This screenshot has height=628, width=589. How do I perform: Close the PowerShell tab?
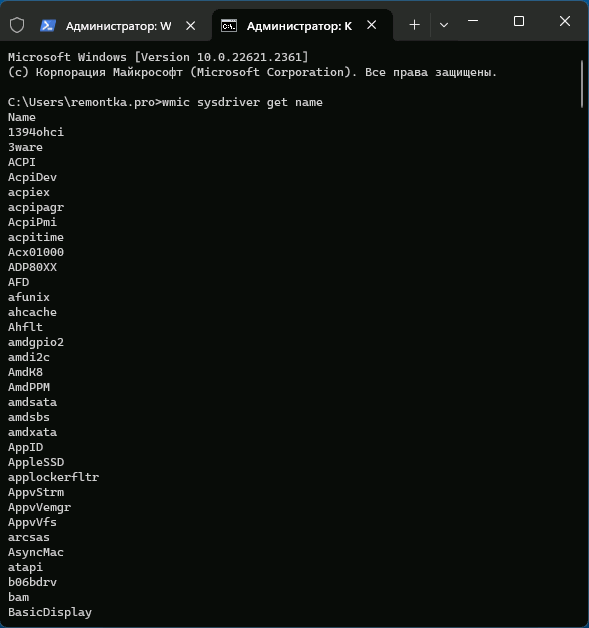coord(191,26)
